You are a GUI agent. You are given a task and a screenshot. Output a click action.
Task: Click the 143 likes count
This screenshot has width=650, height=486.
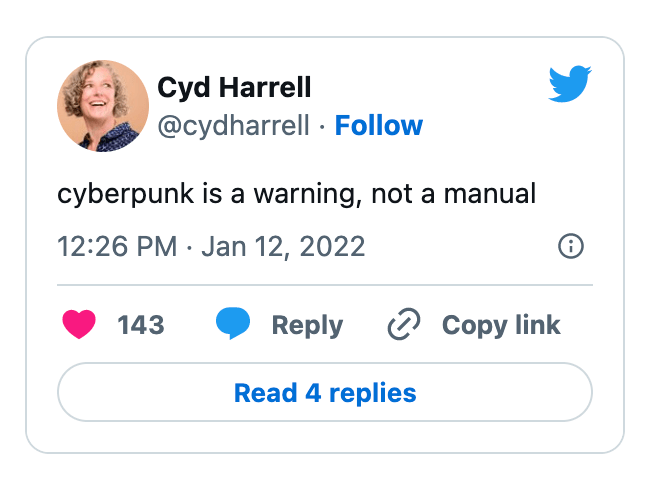140,325
